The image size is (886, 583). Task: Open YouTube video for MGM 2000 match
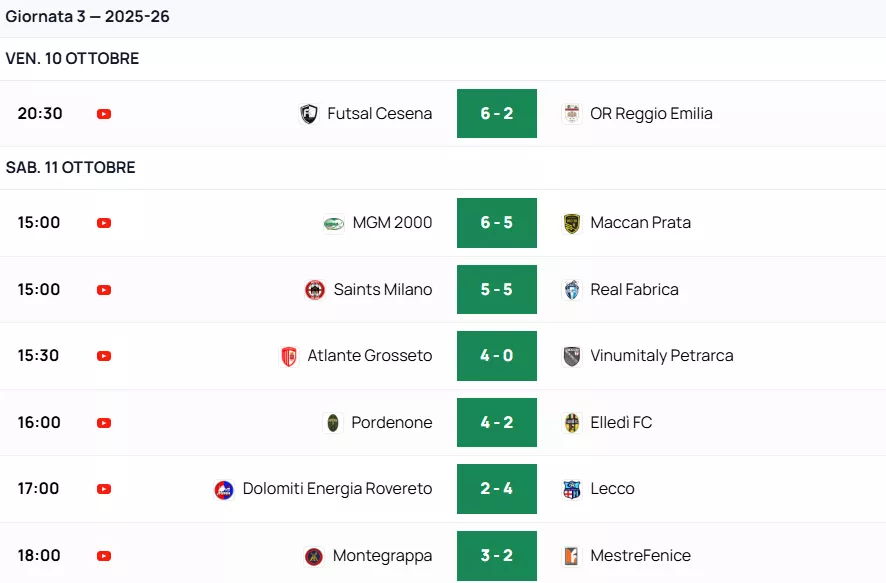[x=104, y=223]
